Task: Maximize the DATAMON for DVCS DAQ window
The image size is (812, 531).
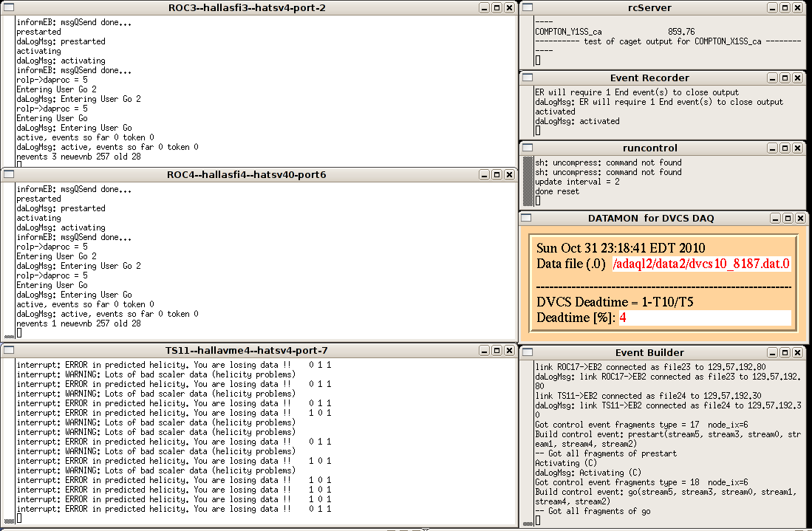Action: (x=788, y=219)
